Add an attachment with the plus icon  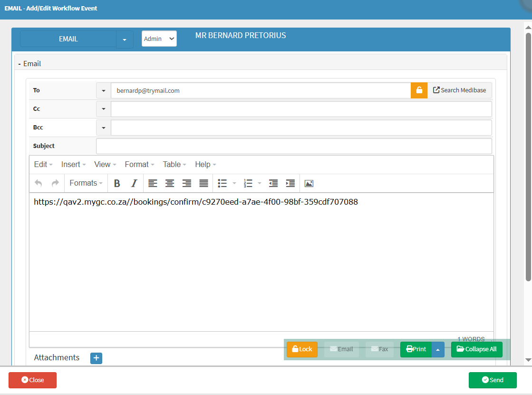tap(96, 358)
